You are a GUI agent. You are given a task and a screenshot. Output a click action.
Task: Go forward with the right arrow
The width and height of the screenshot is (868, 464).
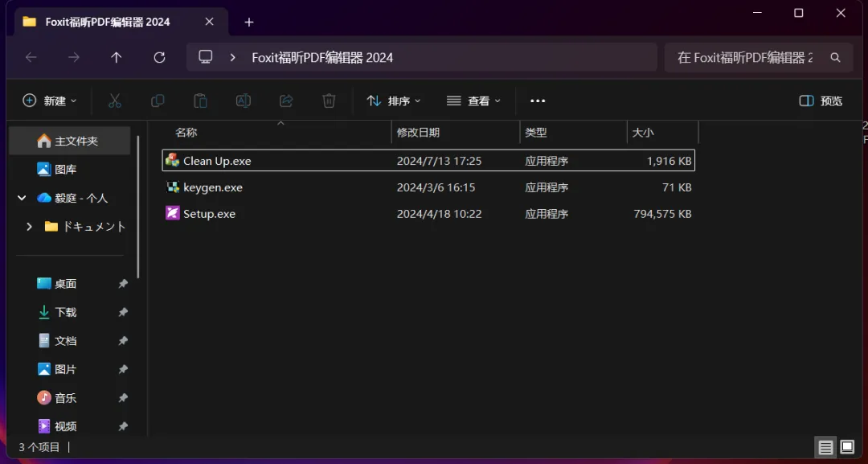(74, 58)
